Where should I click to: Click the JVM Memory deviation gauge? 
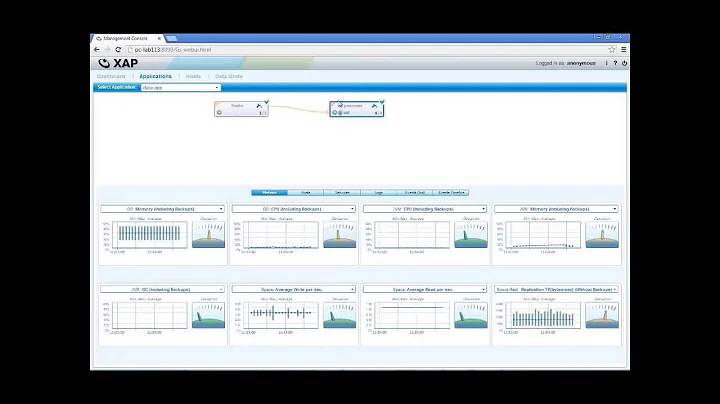(602, 235)
